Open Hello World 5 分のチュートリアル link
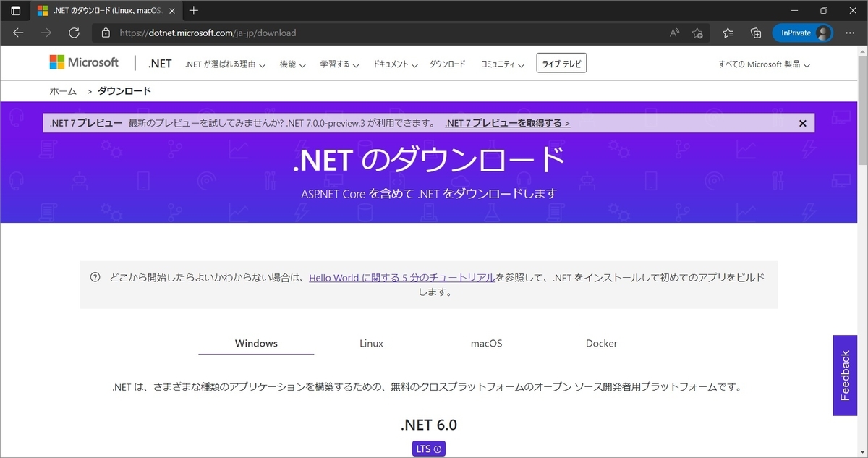 (402, 277)
